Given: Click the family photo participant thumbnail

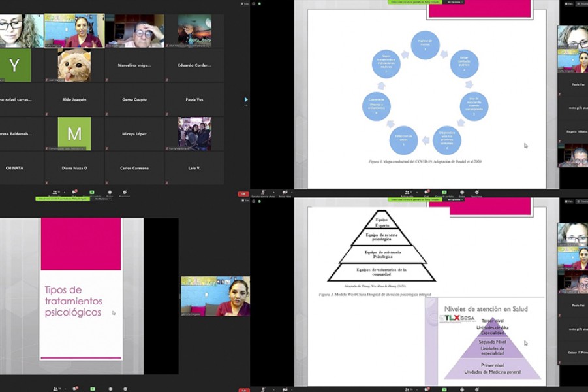Looking at the screenshot, I should [x=194, y=134].
